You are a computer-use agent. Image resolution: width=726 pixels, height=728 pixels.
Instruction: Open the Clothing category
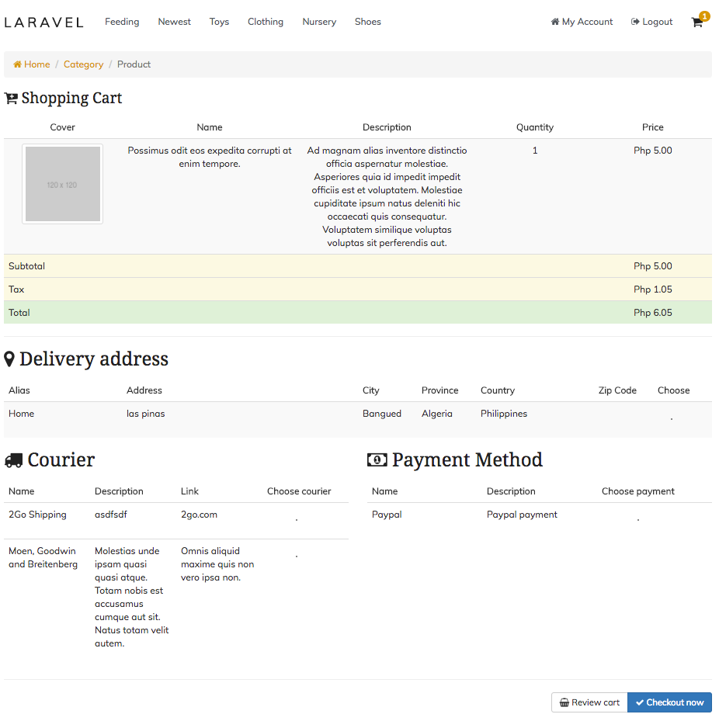tap(266, 22)
